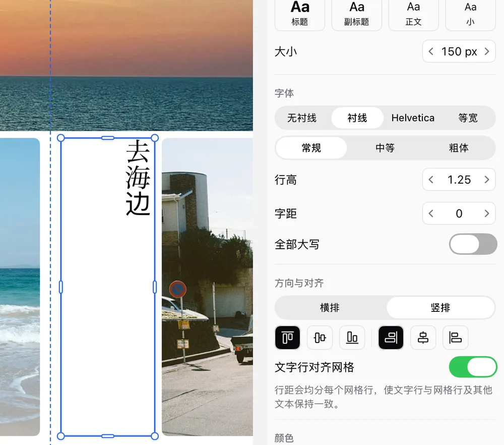Click the 字距 value 0 field
This screenshot has height=445, width=504.
(459, 213)
